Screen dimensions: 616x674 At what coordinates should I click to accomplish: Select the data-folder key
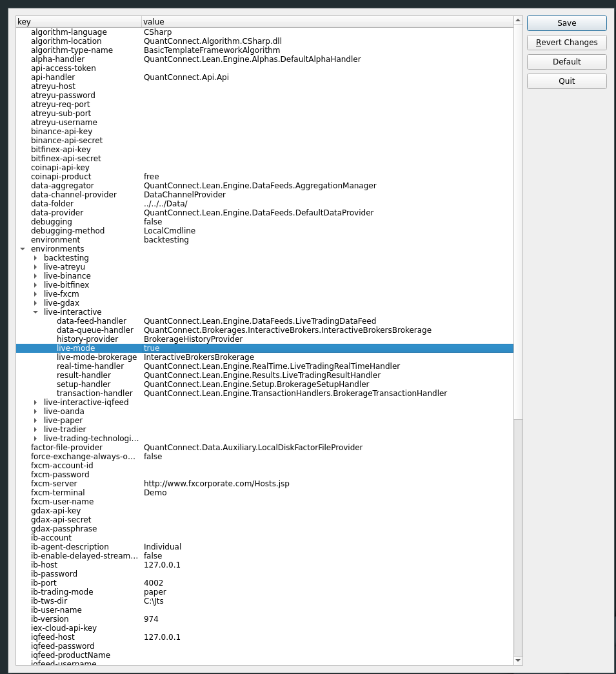click(x=52, y=204)
